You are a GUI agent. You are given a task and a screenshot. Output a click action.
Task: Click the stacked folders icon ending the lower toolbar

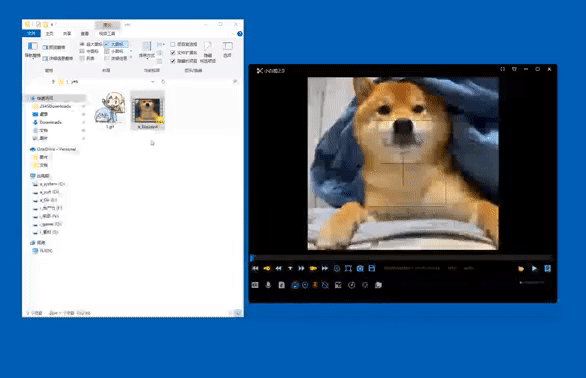pos(378,285)
